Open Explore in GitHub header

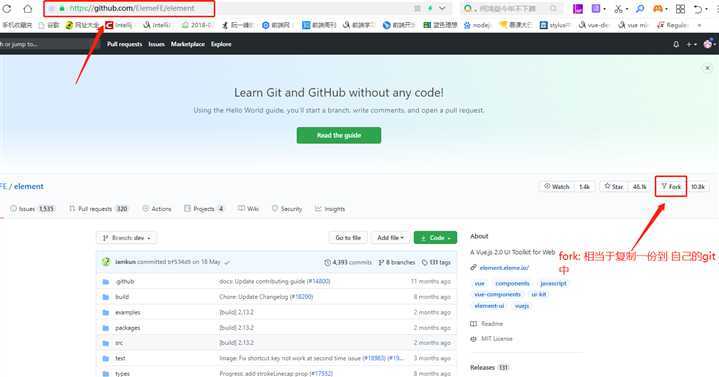221,44
